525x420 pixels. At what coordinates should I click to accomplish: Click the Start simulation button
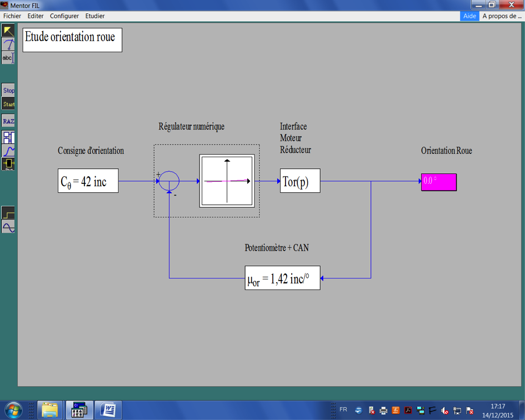pyautogui.click(x=8, y=104)
